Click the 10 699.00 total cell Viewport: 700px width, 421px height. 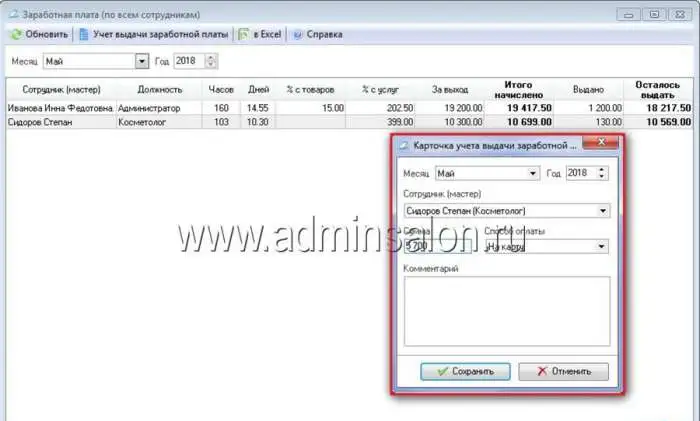pyautogui.click(x=519, y=122)
